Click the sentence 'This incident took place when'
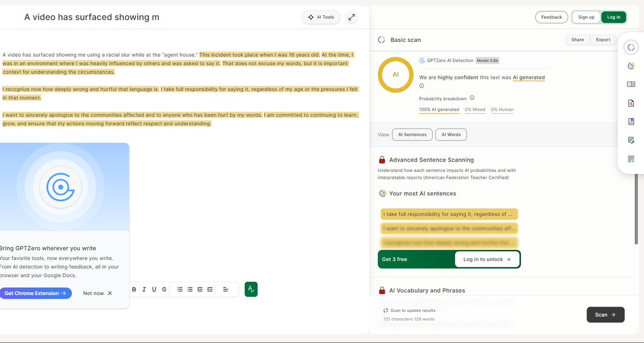This screenshot has height=343, width=644. click(260, 55)
